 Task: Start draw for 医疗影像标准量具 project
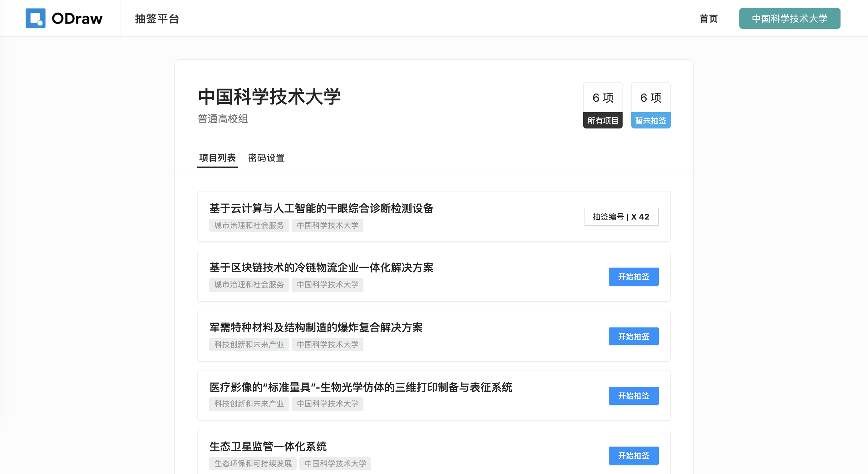(x=633, y=395)
